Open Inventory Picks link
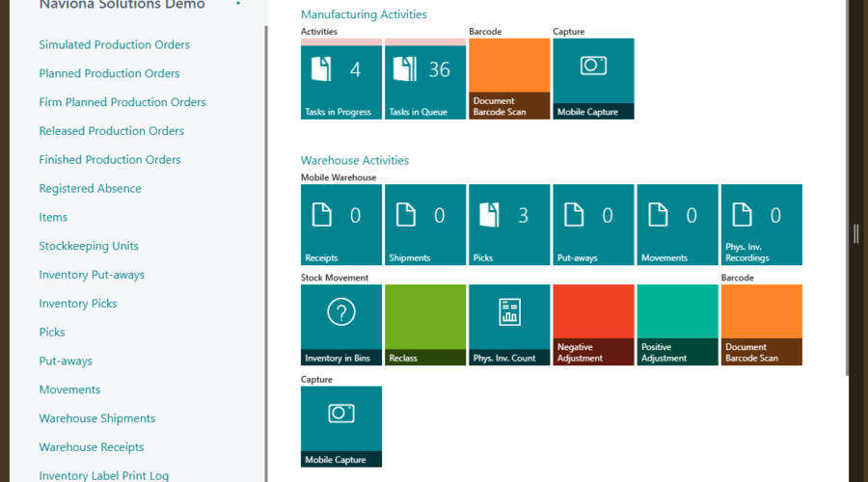868x482 pixels. point(77,304)
